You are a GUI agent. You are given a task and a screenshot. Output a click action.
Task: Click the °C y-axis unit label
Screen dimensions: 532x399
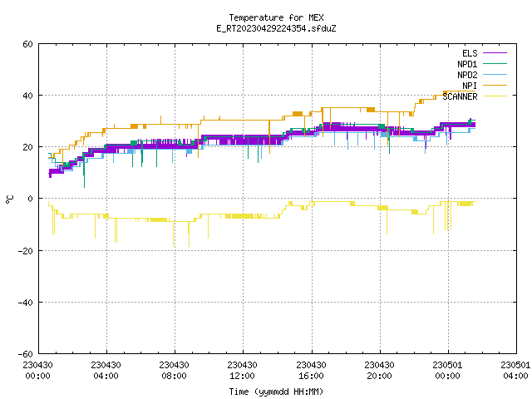pyautogui.click(x=10, y=199)
